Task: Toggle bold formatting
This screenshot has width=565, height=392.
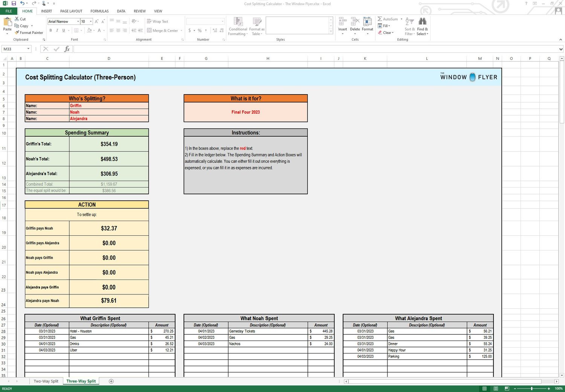Action: [x=50, y=31]
